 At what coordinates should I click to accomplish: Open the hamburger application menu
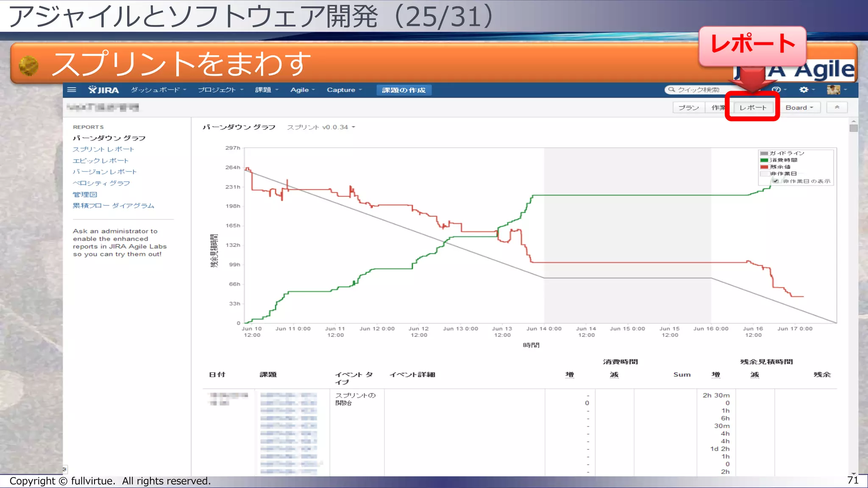click(x=72, y=90)
